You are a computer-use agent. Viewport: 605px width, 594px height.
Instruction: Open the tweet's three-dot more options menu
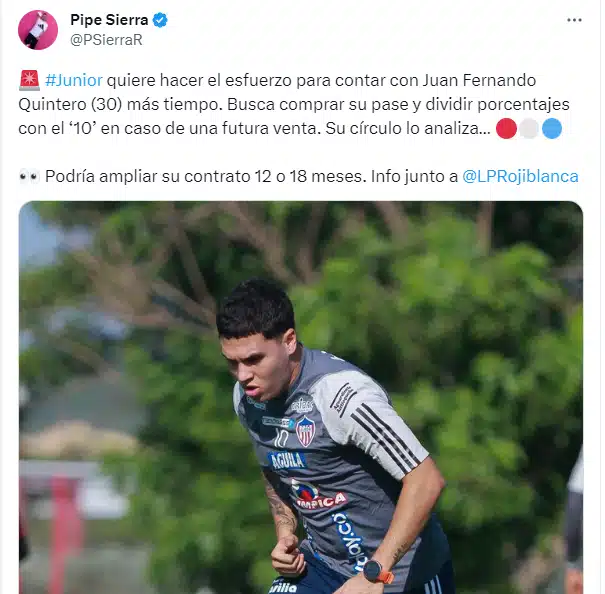pos(574,20)
